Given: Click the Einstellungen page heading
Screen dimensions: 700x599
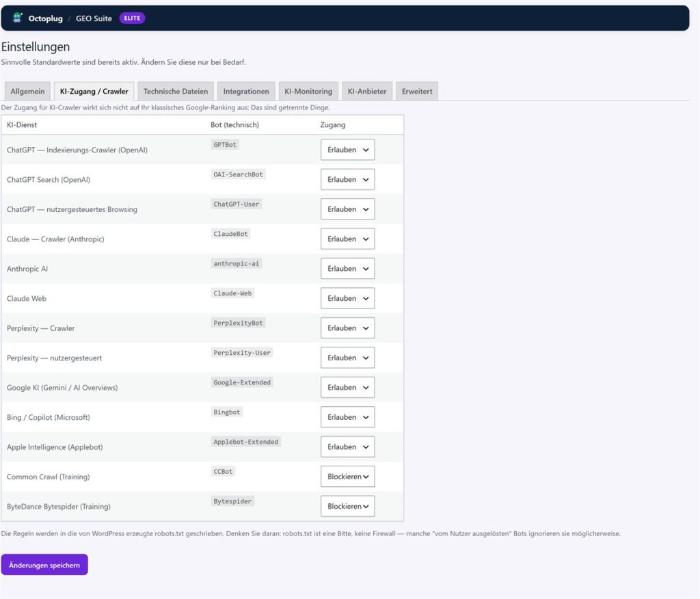Looking at the screenshot, I should (x=36, y=46).
